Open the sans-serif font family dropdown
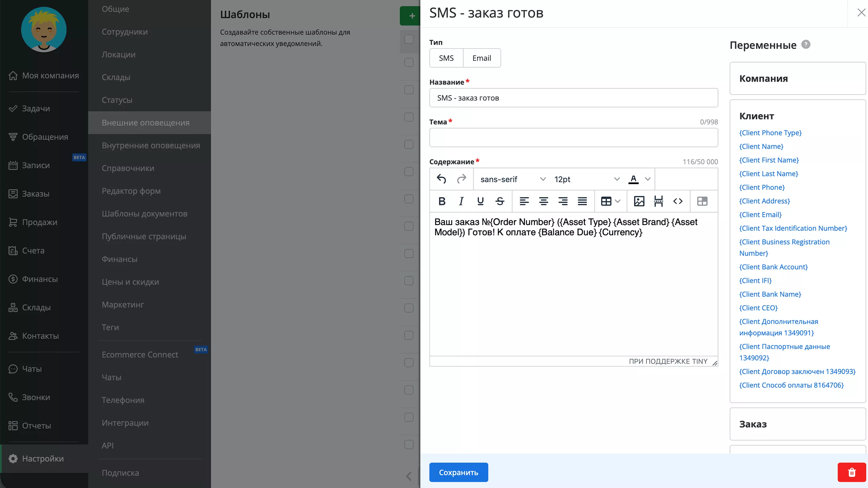This screenshot has width=868, height=488. pyautogui.click(x=513, y=179)
